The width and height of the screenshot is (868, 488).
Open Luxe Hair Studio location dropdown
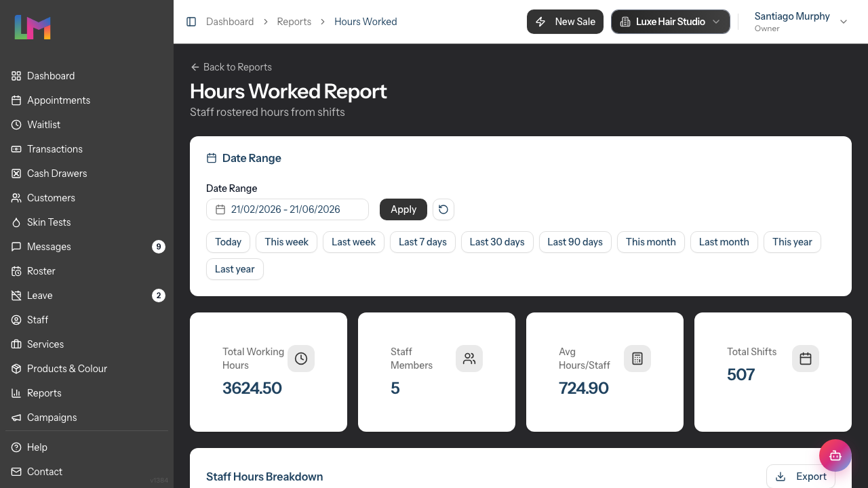tap(671, 22)
